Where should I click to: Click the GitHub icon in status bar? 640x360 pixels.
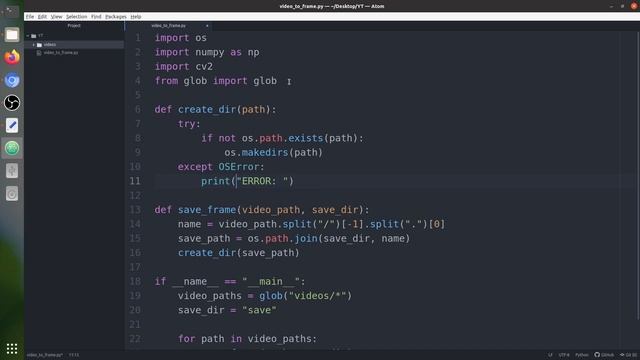[597, 355]
